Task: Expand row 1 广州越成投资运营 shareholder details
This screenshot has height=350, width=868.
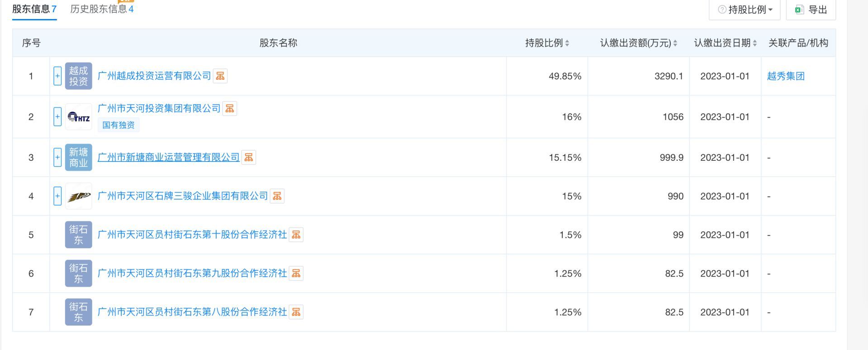Action: 57,76
